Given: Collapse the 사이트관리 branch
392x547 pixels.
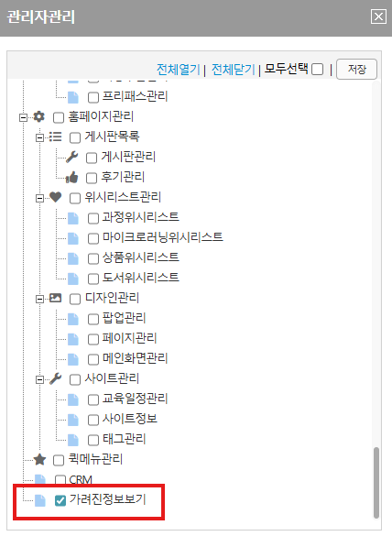Looking at the screenshot, I should click(x=39, y=380).
